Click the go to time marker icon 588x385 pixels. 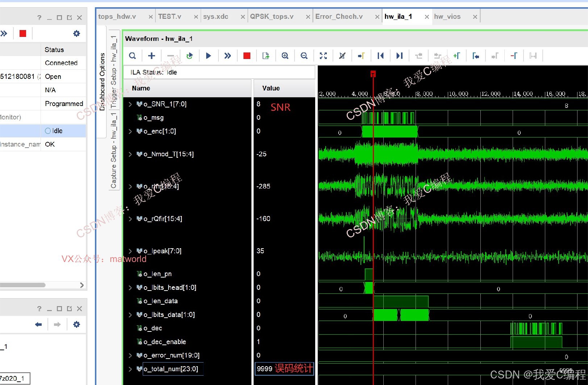pos(361,56)
